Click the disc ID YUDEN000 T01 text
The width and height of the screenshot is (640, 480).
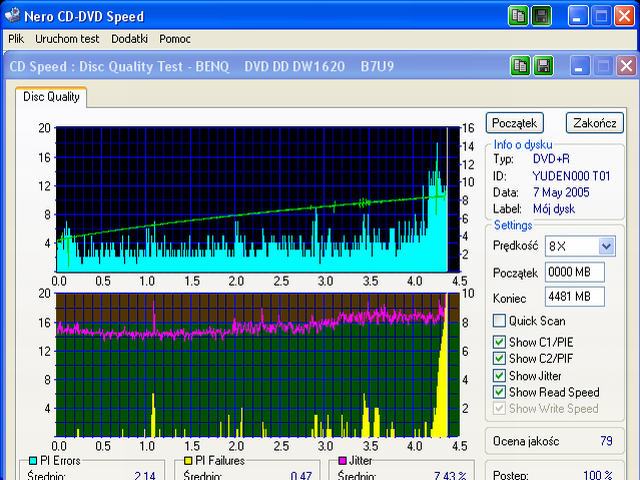(571, 176)
